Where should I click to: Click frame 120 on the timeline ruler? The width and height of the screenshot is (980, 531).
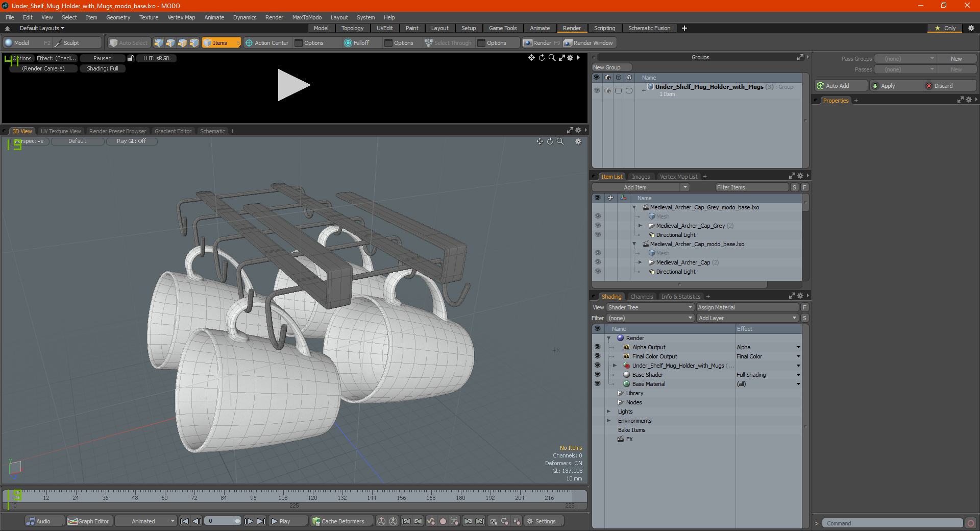click(312, 496)
